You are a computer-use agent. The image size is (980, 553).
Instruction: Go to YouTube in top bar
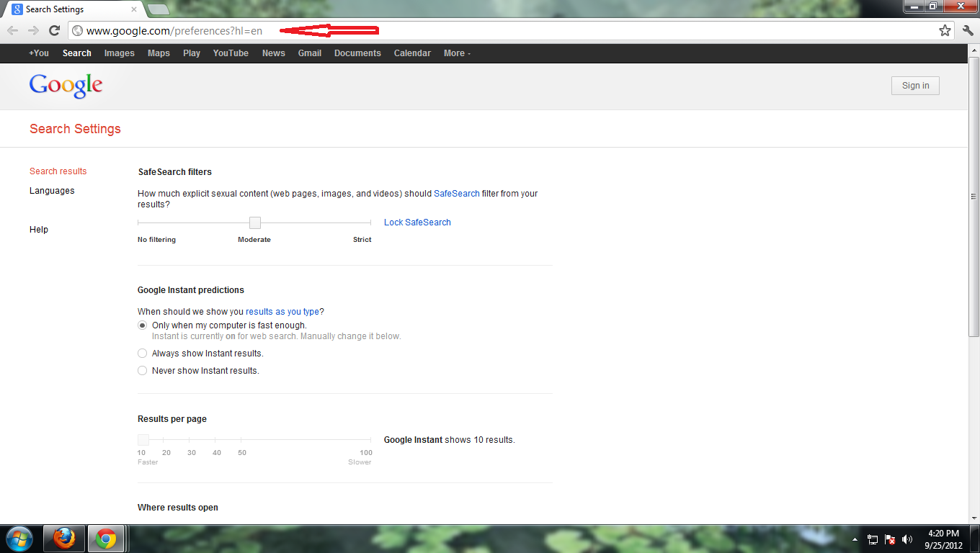[231, 53]
